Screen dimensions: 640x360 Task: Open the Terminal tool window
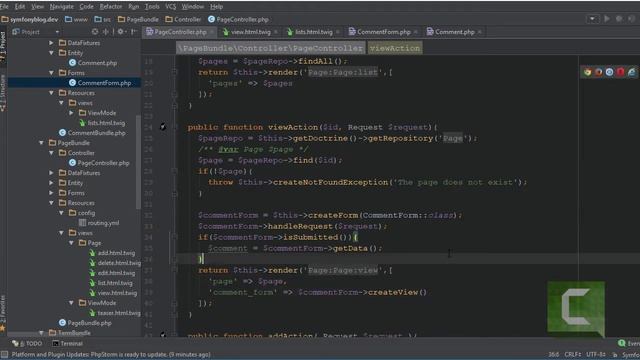(68, 343)
